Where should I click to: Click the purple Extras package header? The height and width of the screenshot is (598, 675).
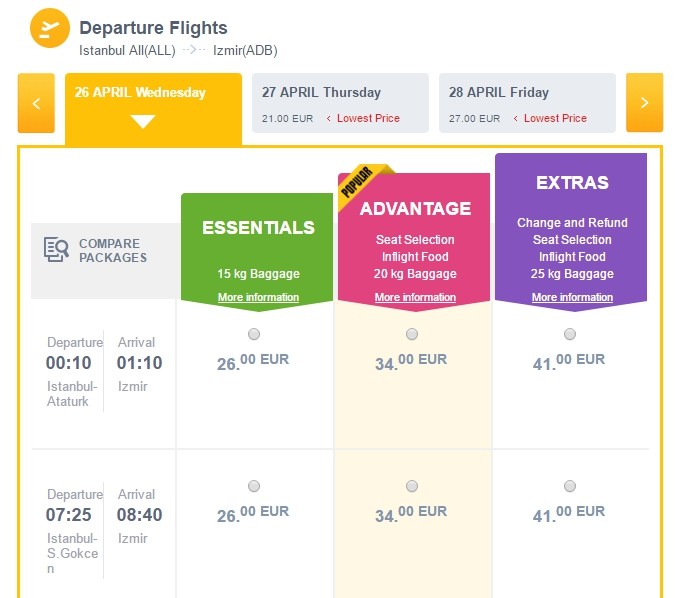click(572, 184)
